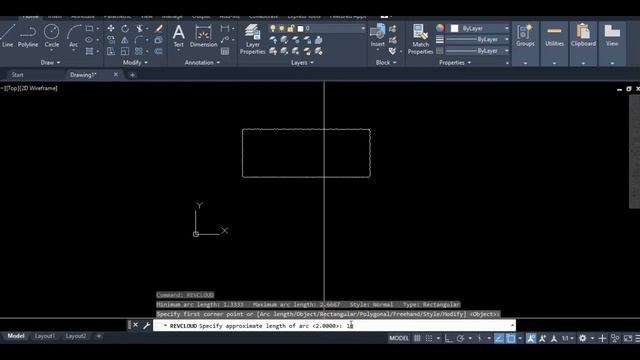Click the white layer color swatch
640x360 pixels.
[300, 29]
